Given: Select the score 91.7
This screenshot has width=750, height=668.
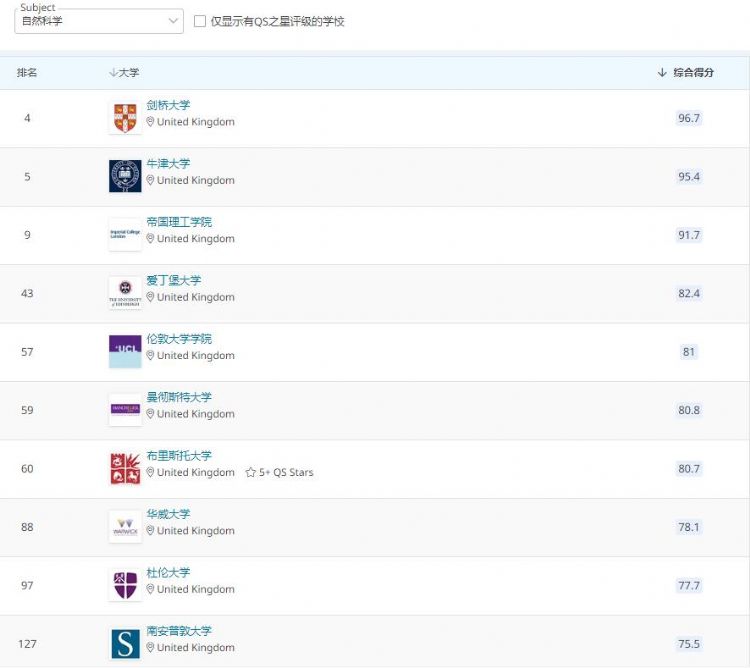Looking at the screenshot, I should pos(689,235).
